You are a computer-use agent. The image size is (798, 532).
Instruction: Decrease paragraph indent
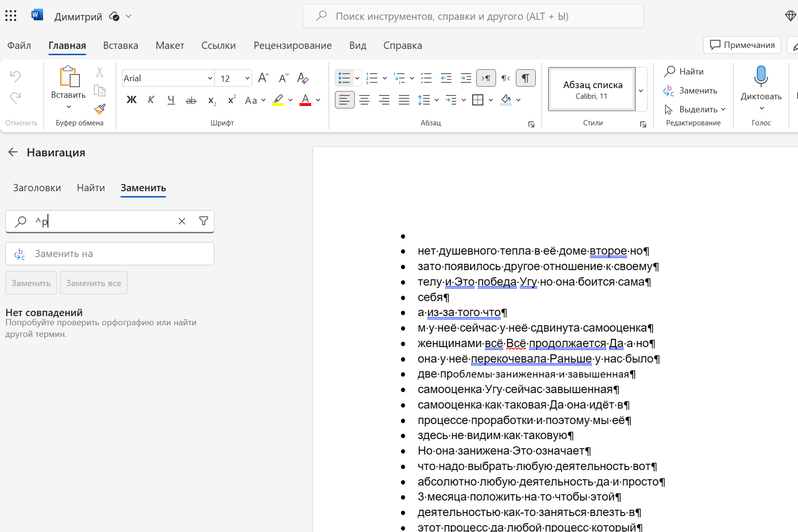click(x=446, y=78)
